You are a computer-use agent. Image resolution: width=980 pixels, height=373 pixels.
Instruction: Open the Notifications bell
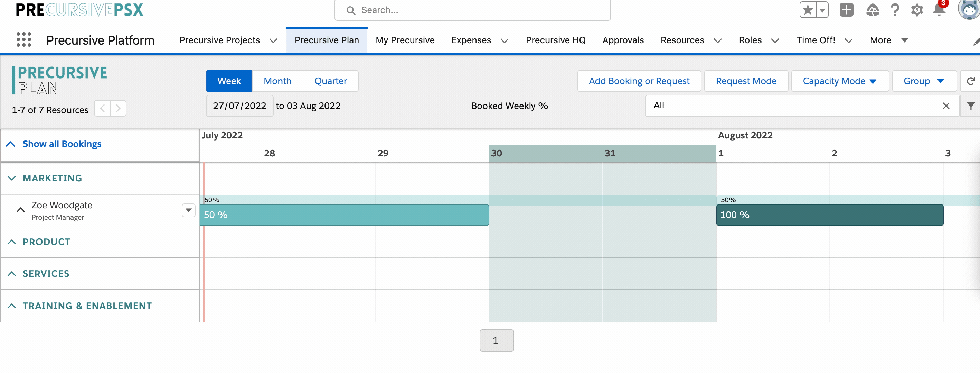coord(939,10)
